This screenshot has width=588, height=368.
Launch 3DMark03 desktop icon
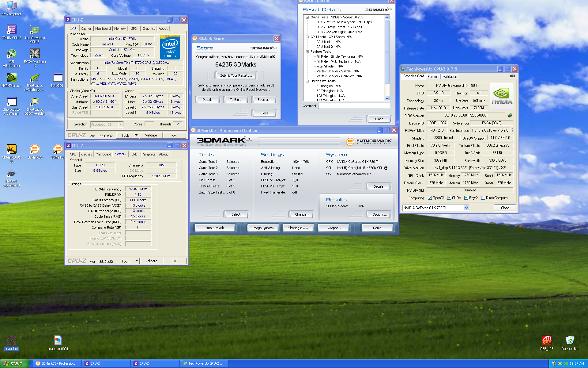[x=35, y=151]
